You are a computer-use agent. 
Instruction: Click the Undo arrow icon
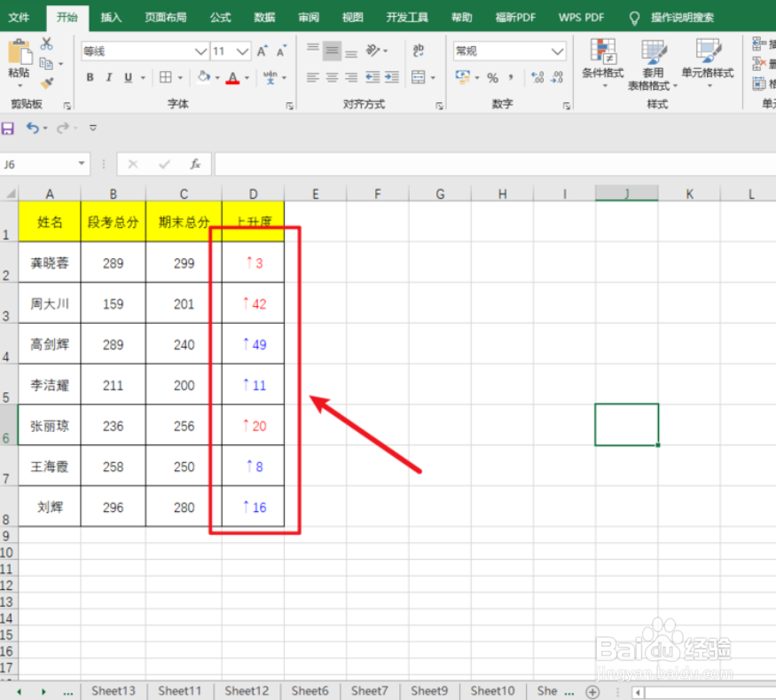coord(33,129)
